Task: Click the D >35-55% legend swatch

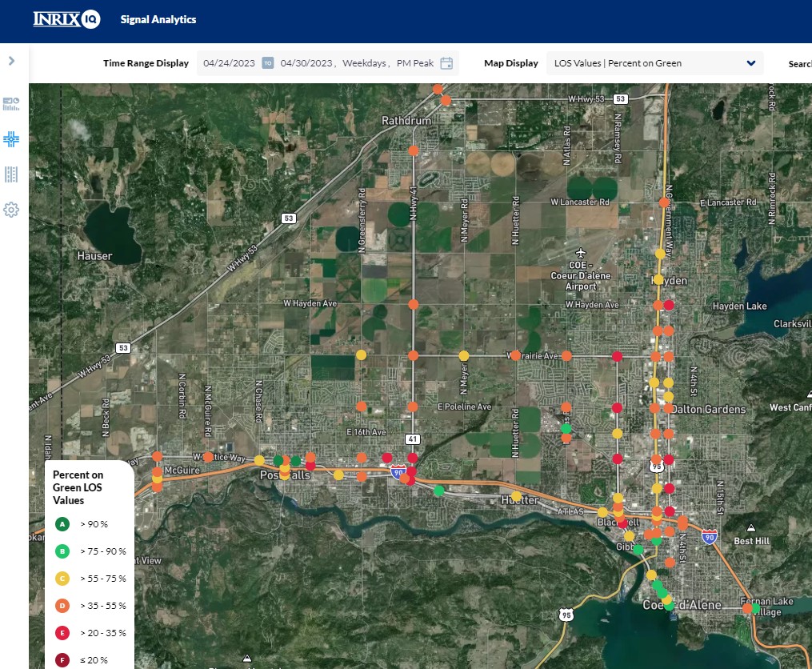Action: pos(62,606)
